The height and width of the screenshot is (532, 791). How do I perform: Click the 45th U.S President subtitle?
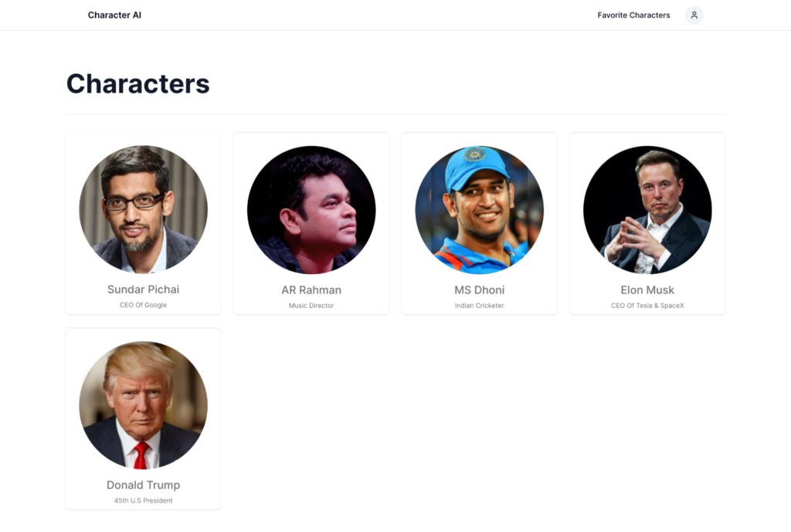pos(143,501)
